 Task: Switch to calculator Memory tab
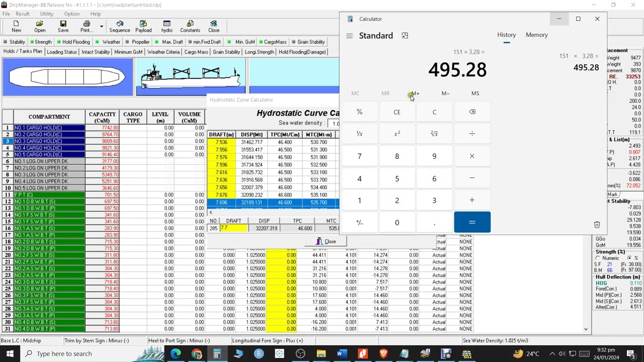(x=537, y=35)
